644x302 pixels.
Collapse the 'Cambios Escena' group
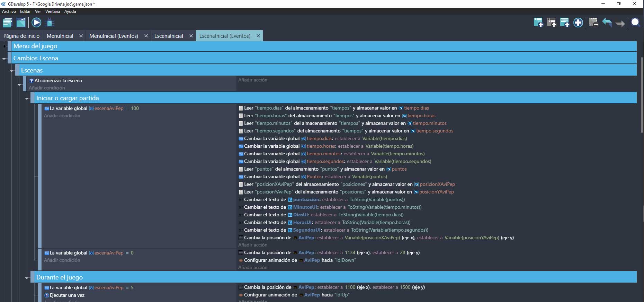pos(5,59)
